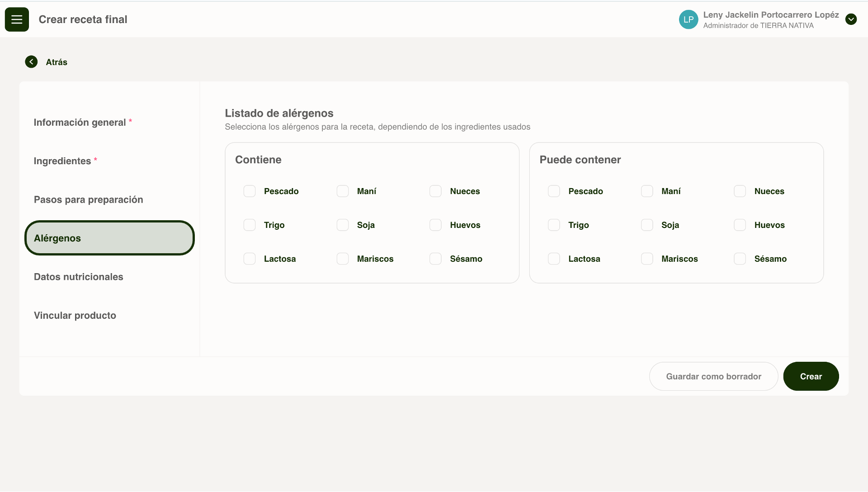The image size is (868, 492).
Task: Mark Mariscos in Contiene section
Action: (x=343, y=259)
